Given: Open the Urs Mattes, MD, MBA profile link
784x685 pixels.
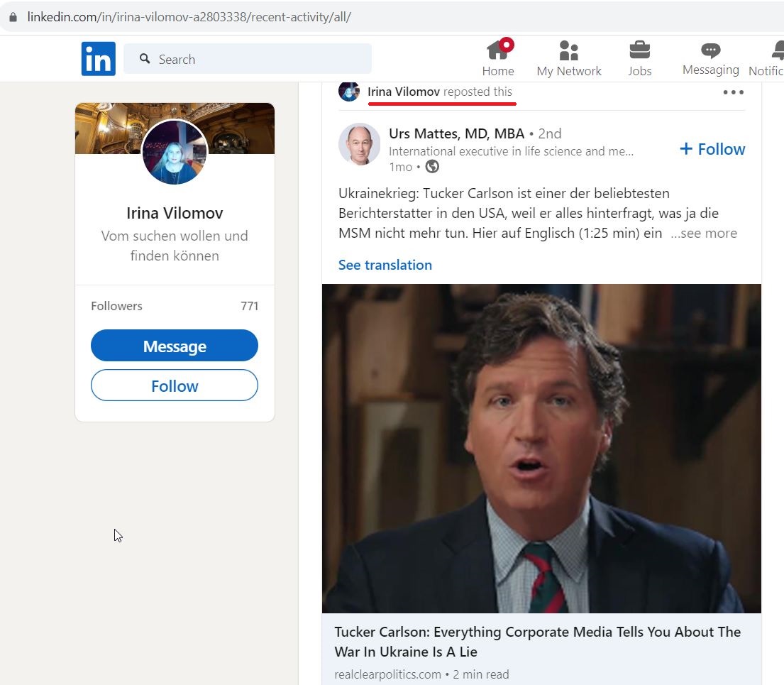Looking at the screenshot, I should (456, 133).
